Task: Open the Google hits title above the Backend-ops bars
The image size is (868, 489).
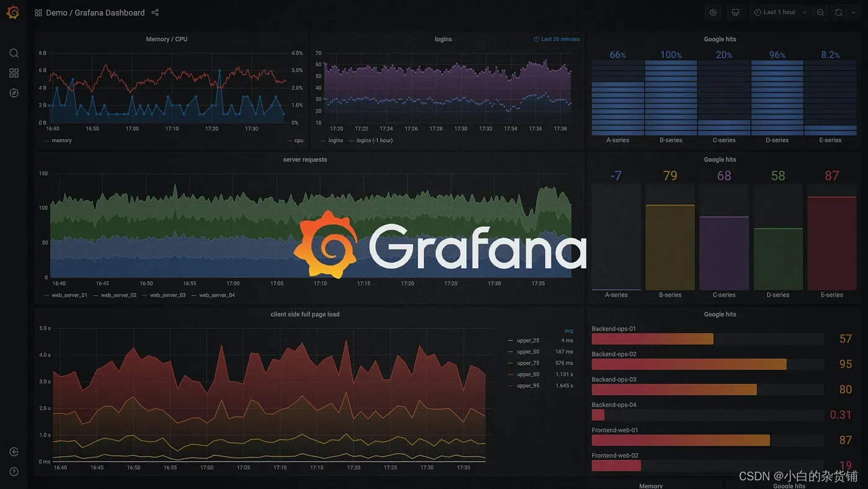Action: click(720, 314)
